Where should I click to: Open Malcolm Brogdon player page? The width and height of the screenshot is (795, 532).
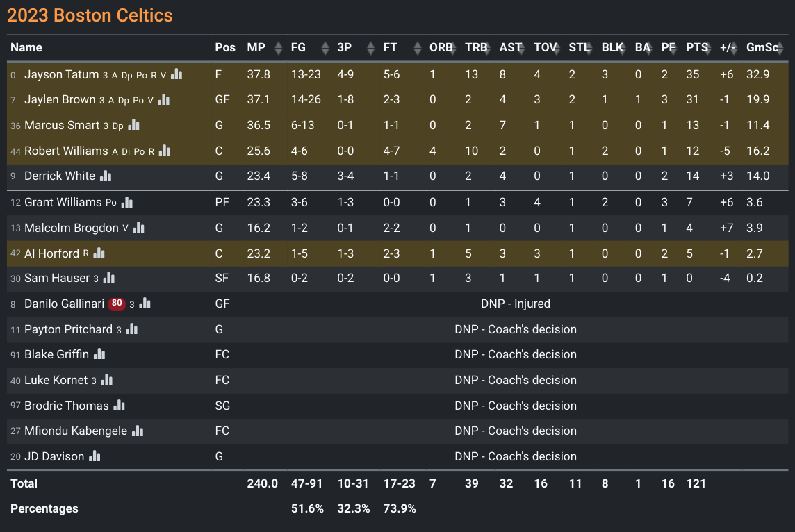point(72,228)
